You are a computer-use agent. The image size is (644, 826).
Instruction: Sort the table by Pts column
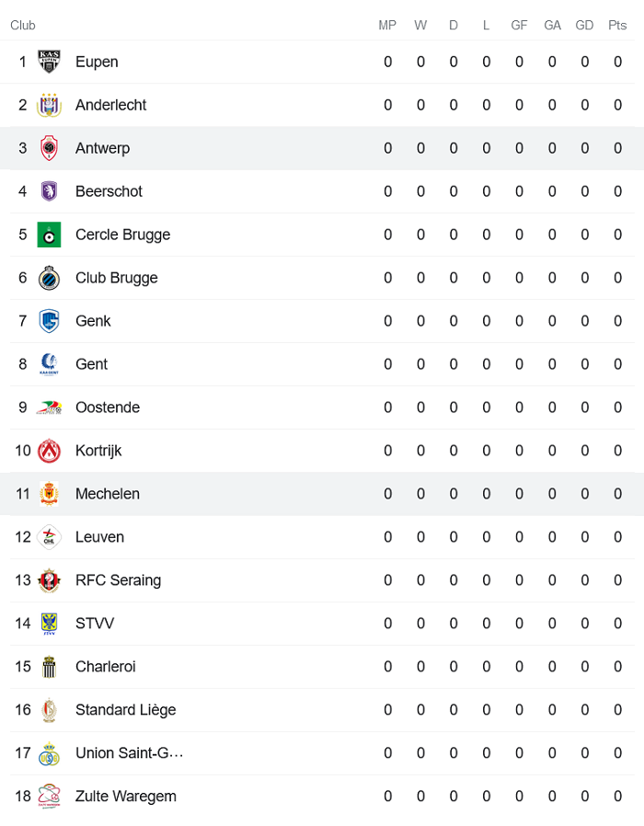pyautogui.click(x=617, y=26)
